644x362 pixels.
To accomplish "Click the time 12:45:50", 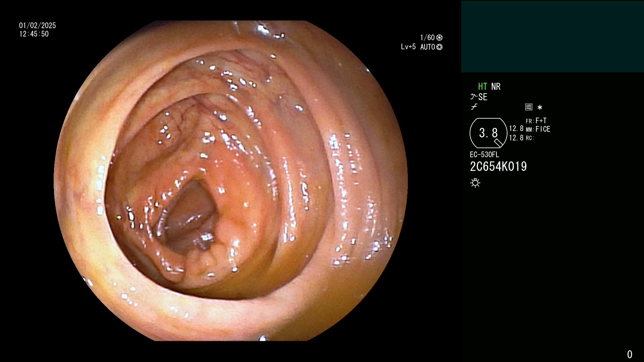I will [x=34, y=34].
